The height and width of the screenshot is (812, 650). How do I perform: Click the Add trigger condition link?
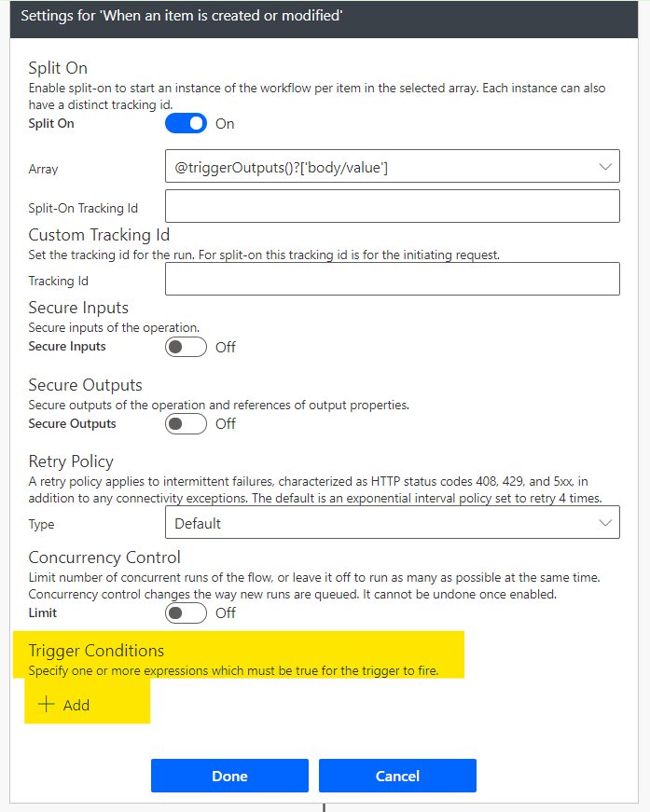[x=76, y=705]
